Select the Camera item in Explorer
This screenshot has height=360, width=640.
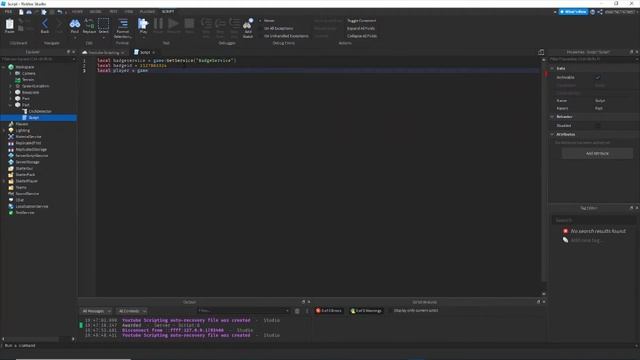coord(25,73)
